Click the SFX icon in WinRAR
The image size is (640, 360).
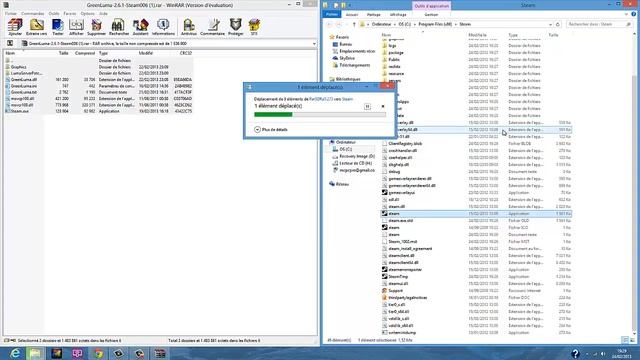254,27
